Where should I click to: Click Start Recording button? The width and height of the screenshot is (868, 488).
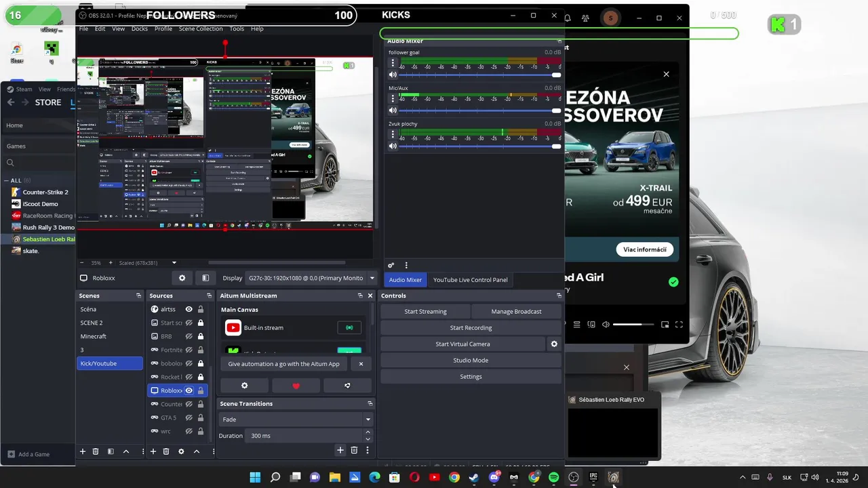[x=471, y=328]
